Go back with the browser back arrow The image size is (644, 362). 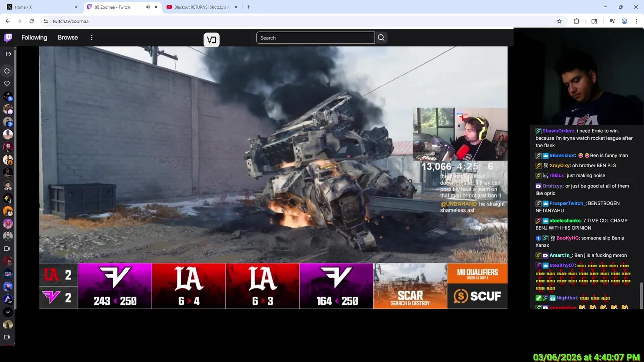(7, 21)
